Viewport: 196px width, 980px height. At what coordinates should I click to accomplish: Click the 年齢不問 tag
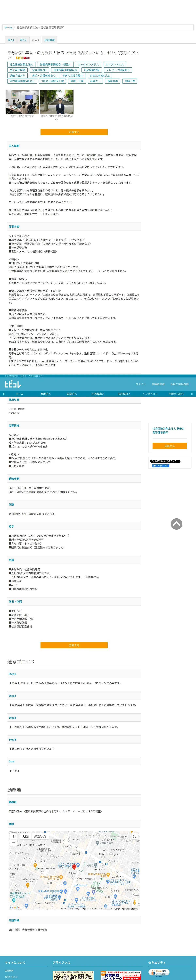130,81
